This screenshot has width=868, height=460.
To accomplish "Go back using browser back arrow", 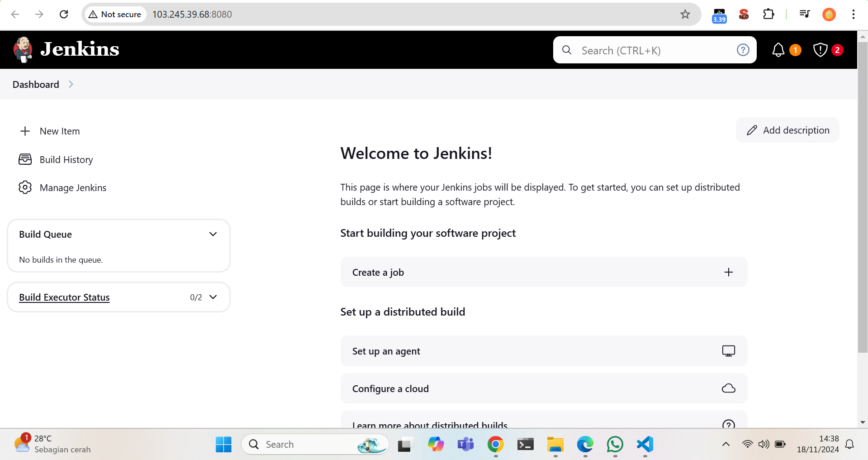I will (x=15, y=14).
